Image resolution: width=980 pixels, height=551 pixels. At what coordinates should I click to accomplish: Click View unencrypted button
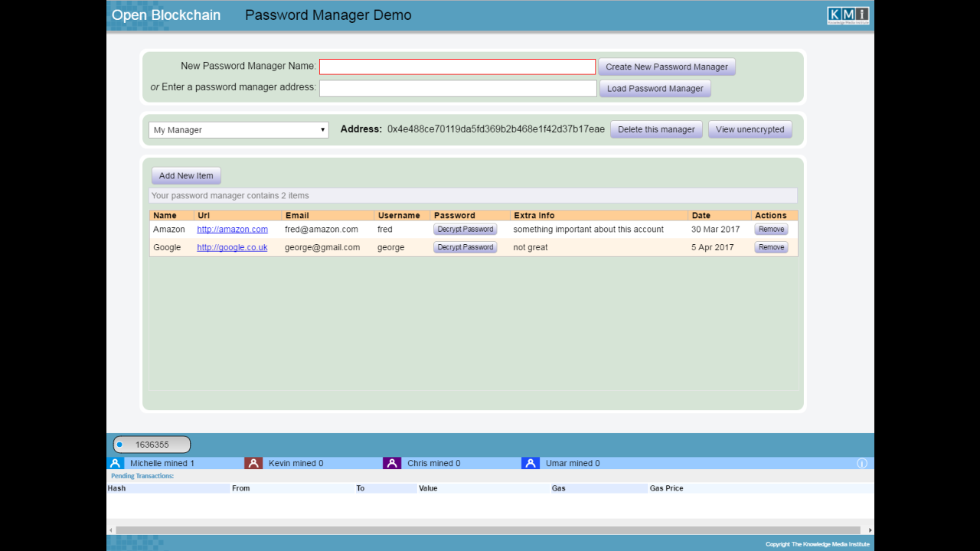(750, 129)
